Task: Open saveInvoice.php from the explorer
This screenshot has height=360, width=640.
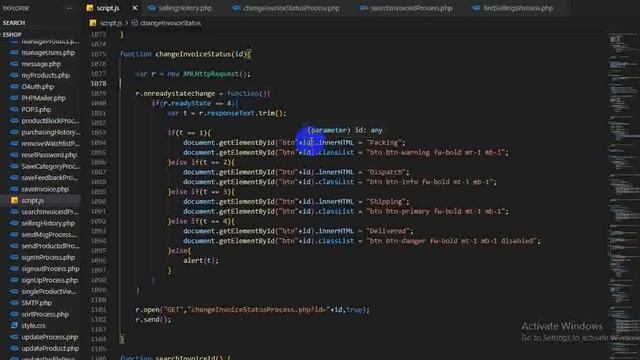Action: [x=45, y=189]
